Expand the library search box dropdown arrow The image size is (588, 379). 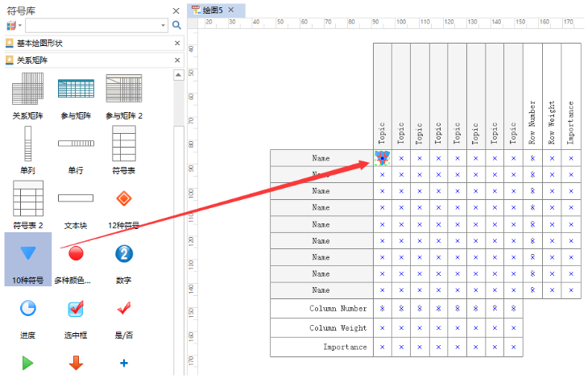click(164, 26)
